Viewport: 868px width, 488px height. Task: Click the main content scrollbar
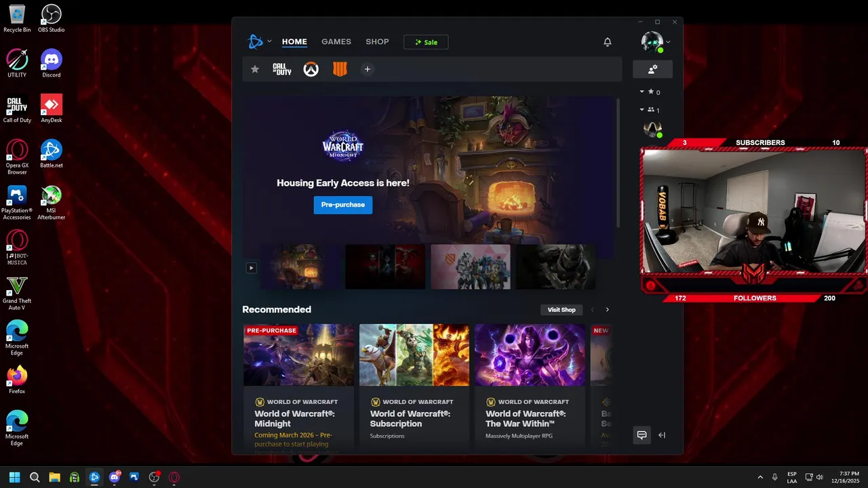617,163
